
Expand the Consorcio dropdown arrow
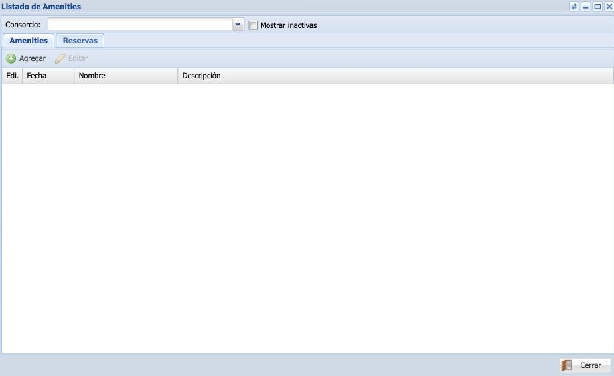(238, 25)
